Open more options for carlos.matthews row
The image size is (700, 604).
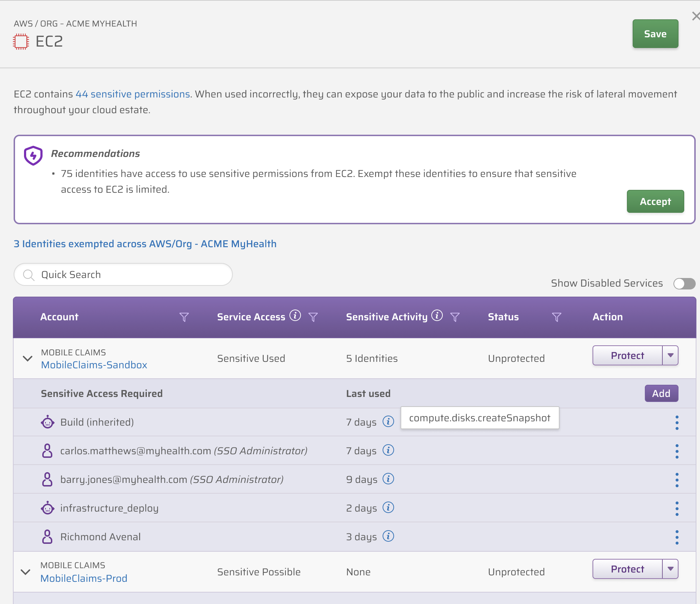pyautogui.click(x=677, y=451)
